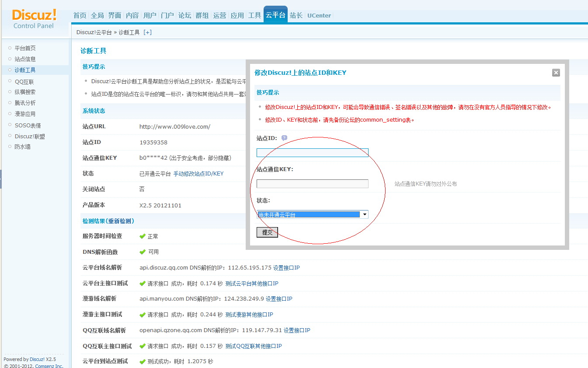The image size is (588, 368).
Task: Open Discuz!联盟 in the sidebar
Action: tap(30, 136)
